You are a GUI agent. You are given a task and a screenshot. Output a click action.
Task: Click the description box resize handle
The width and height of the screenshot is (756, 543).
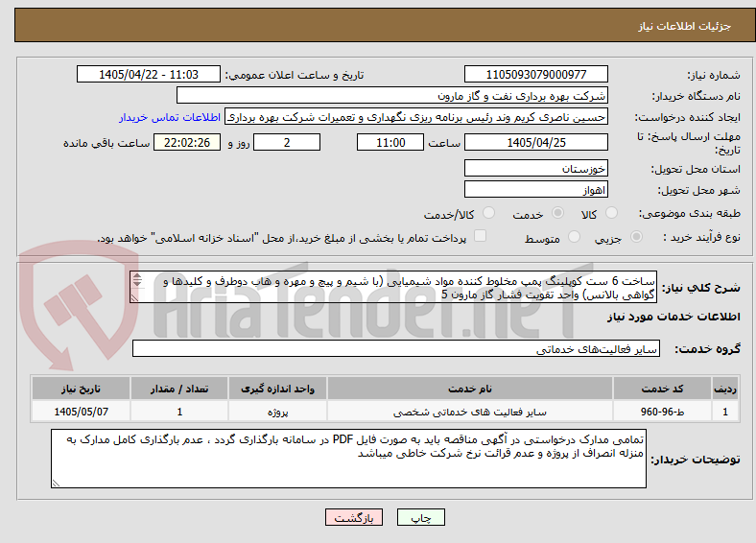tap(134, 298)
